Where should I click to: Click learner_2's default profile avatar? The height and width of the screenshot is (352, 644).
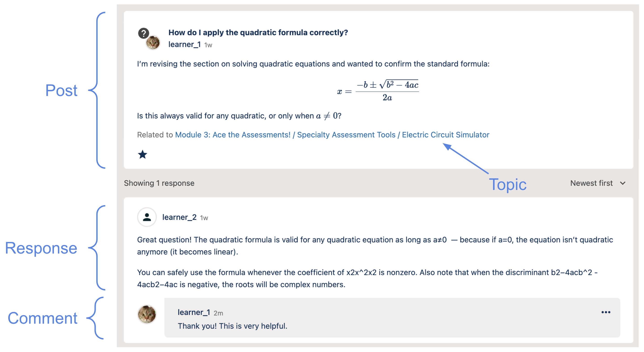[x=147, y=217]
